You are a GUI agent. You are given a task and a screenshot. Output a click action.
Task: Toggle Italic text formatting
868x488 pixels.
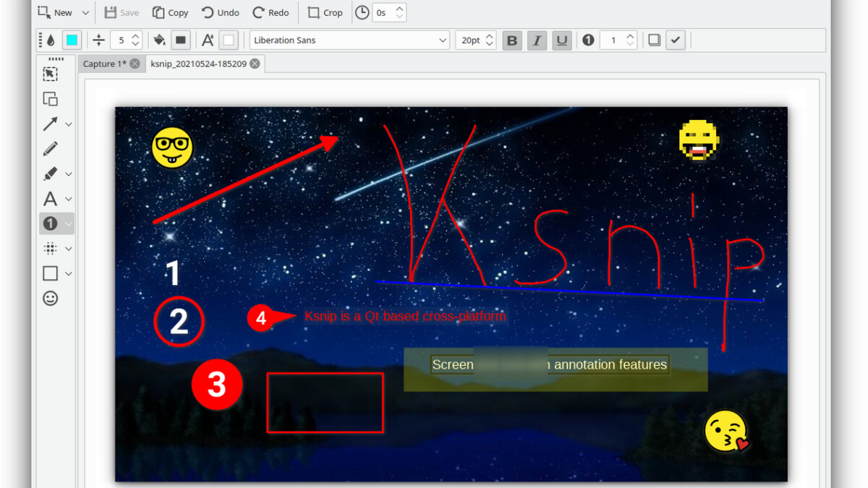click(537, 40)
